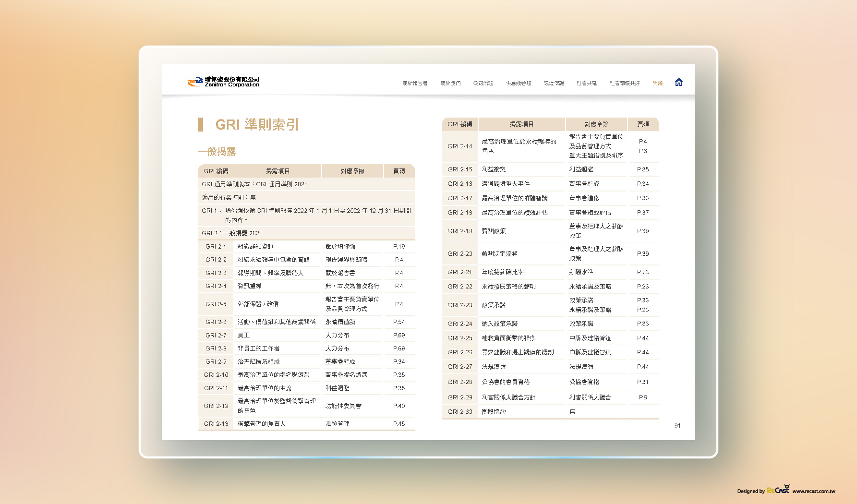Open the 公司治理 navigation item
The height and width of the screenshot is (504, 857).
point(483,83)
